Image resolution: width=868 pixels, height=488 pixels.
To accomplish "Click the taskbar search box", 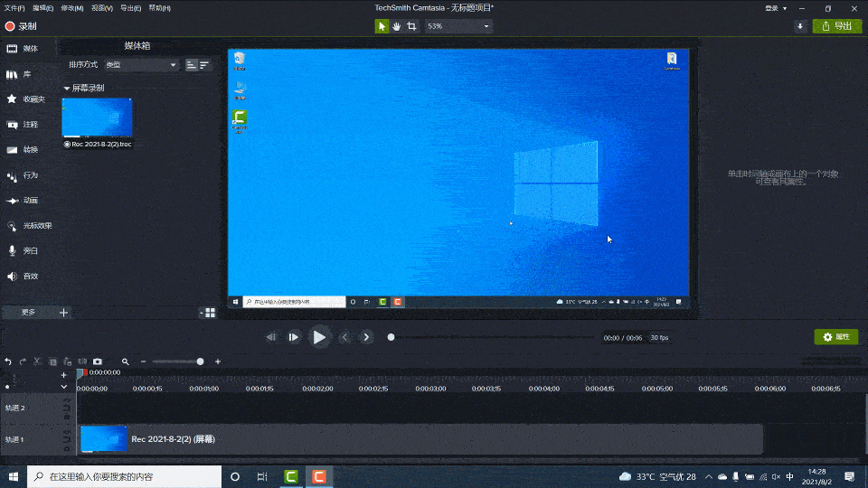I will click(124, 476).
